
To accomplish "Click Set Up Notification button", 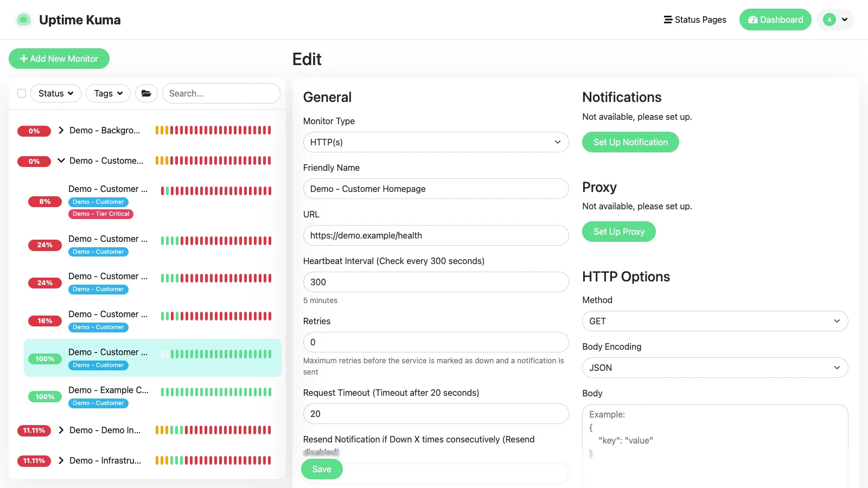I will [x=630, y=142].
